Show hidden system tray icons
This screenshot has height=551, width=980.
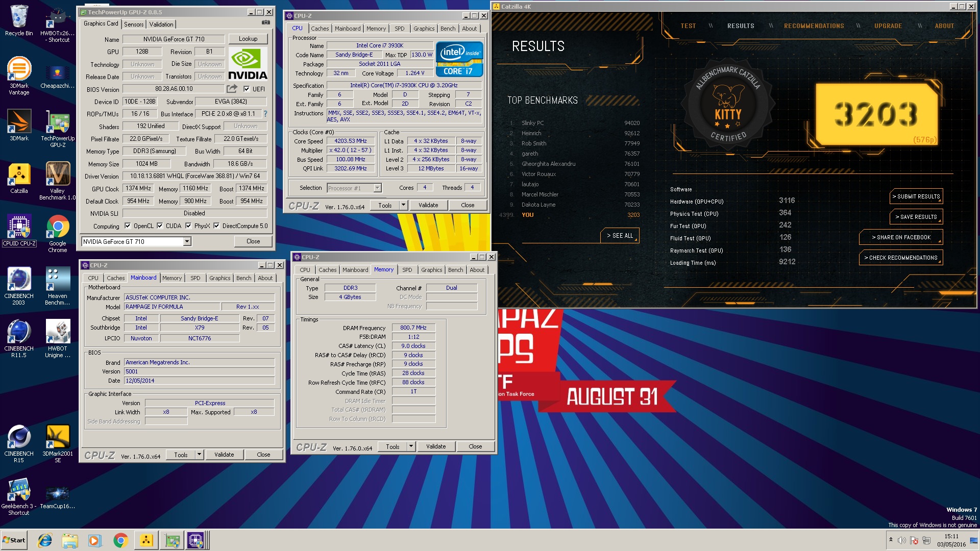[891, 540]
